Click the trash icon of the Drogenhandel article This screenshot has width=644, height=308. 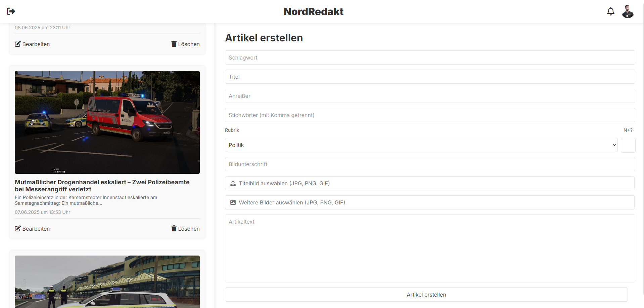174,228
